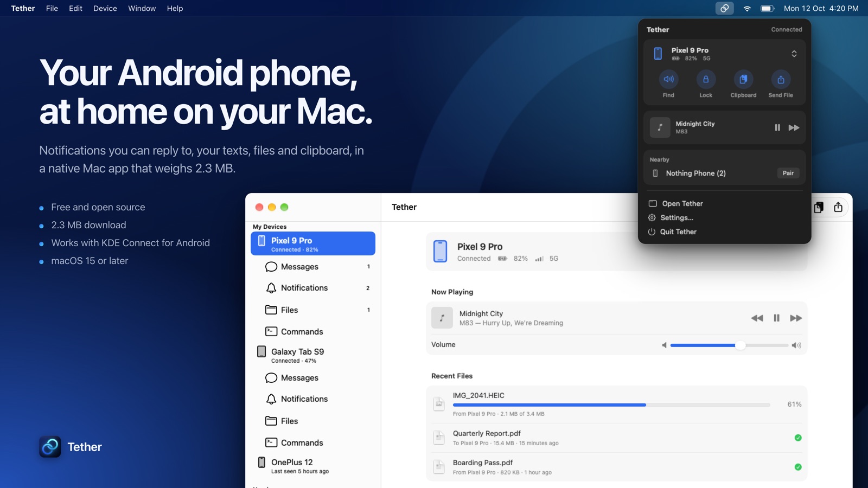Select Pixel 9 Pro in My Devices sidebar
The height and width of the screenshot is (488, 868).
[313, 243]
